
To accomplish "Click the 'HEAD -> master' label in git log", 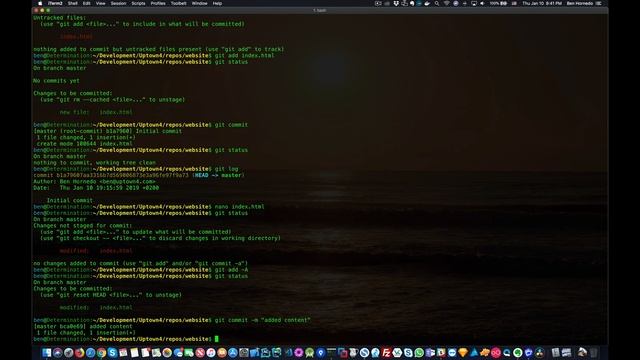I will point(218,175).
